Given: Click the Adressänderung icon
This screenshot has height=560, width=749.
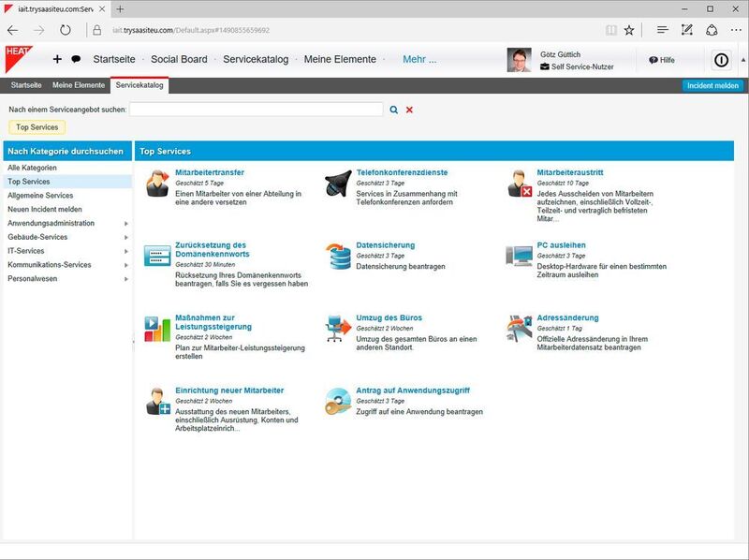Looking at the screenshot, I should pyautogui.click(x=520, y=329).
